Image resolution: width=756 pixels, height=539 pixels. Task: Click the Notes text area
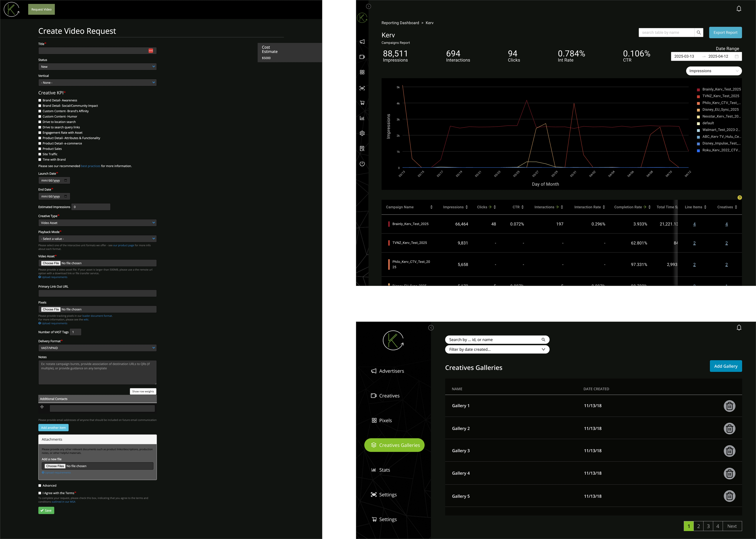tap(97, 372)
